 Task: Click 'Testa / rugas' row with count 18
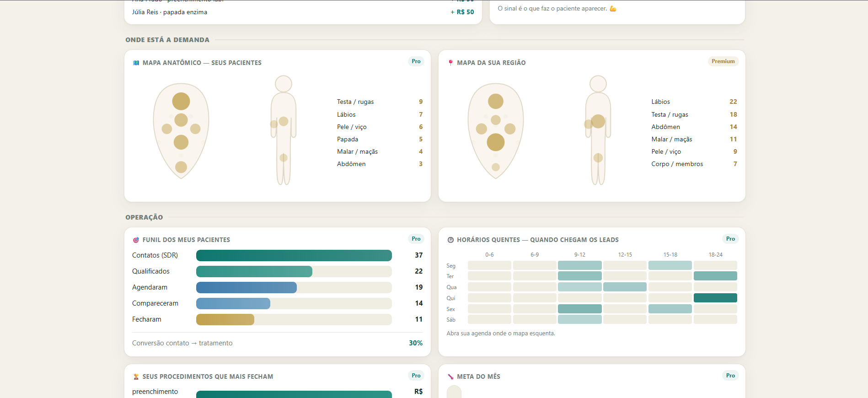tap(694, 114)
